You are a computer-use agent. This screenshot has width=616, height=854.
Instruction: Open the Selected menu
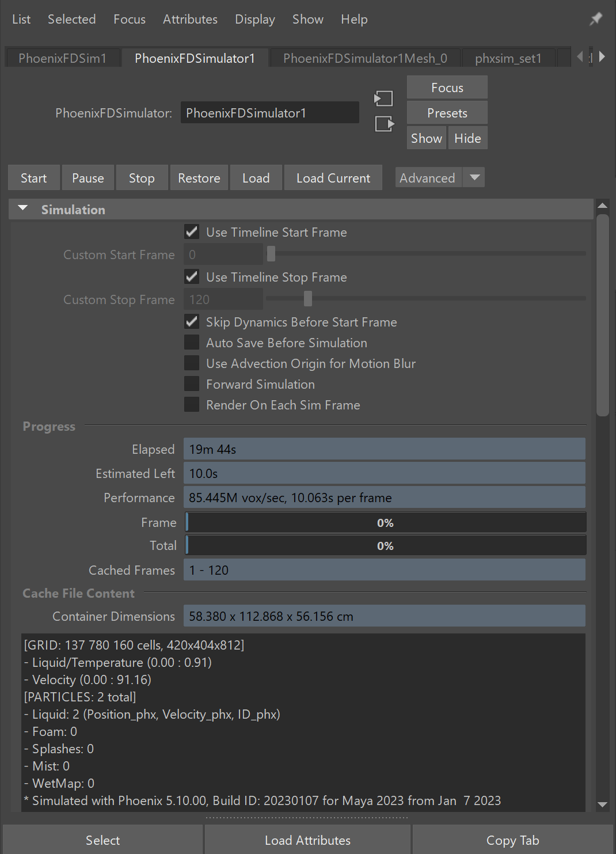[71, 19]
